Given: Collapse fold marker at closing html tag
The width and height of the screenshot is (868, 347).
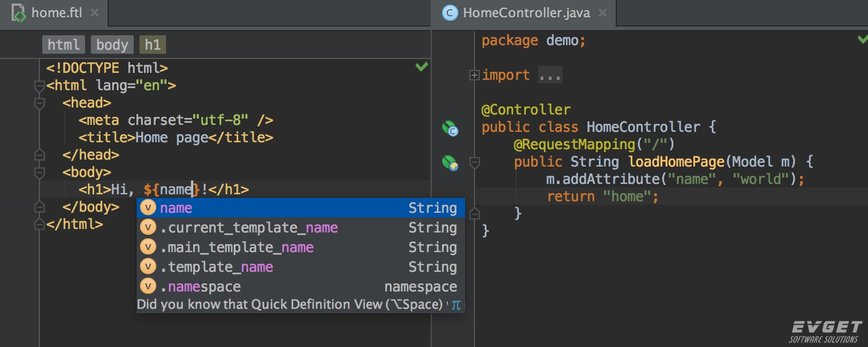Looking at the screenshot, I should [x=39, y=224].
